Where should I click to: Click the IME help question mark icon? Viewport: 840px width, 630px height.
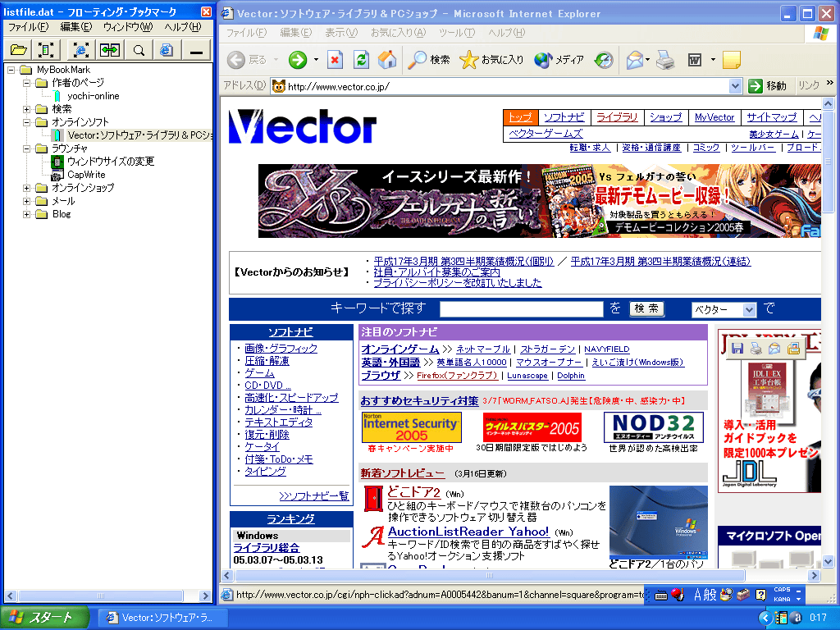click(760, 594)
